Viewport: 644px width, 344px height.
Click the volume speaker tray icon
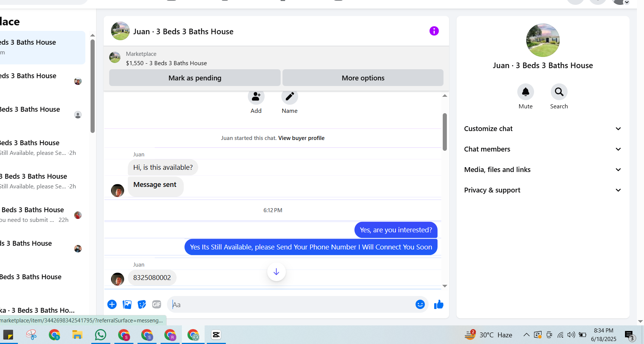[x=571, y=335]
